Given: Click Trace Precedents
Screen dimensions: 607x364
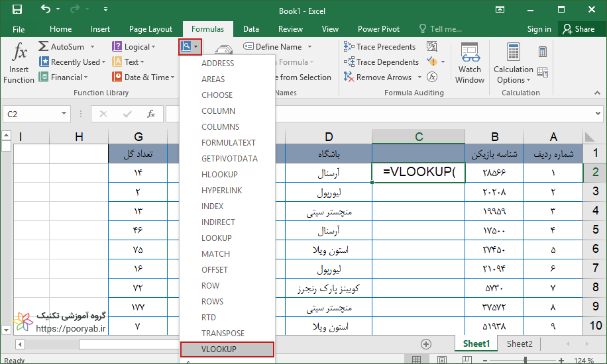Looking at the screenshot, I should 379,47.
